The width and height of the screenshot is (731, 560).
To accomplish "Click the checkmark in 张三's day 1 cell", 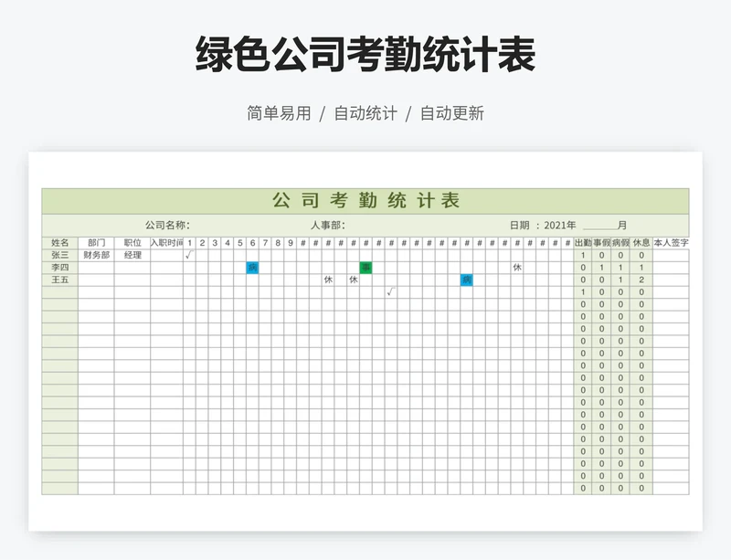I will point(189,255).
